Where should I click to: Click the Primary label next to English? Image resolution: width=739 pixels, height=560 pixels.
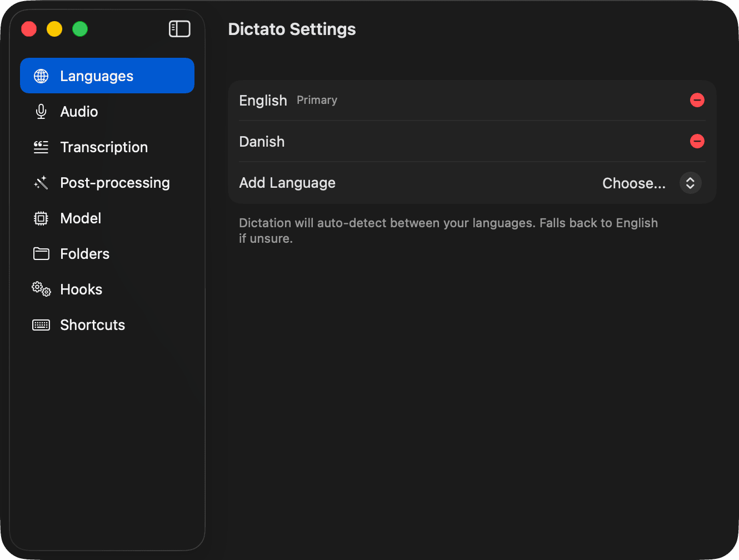tap(317, 100)
